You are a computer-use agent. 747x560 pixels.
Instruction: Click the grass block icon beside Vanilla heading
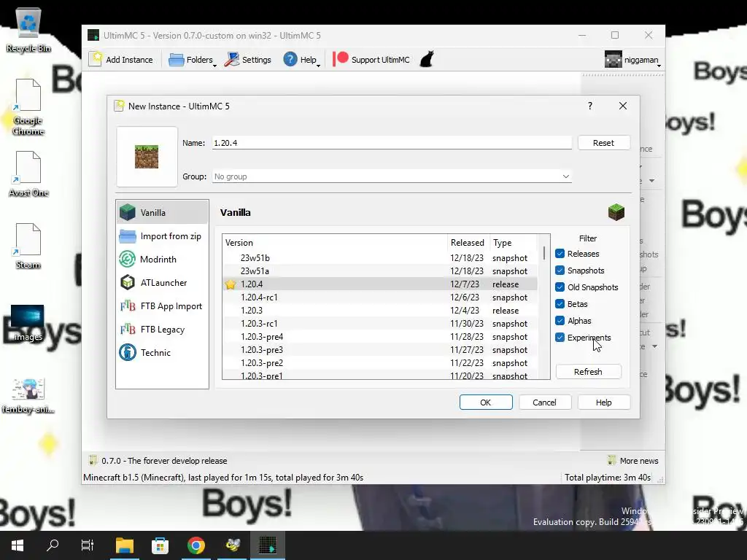click(x=616, y=212)
